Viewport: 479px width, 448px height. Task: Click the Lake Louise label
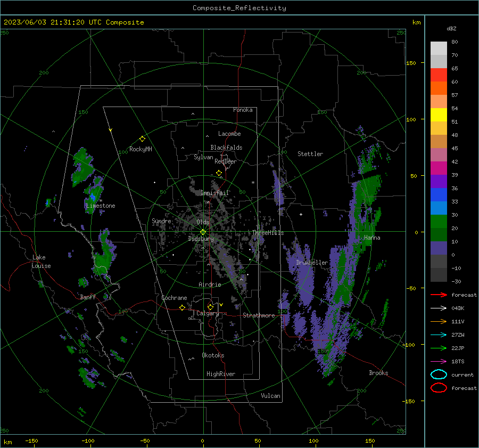pos(42,262)
